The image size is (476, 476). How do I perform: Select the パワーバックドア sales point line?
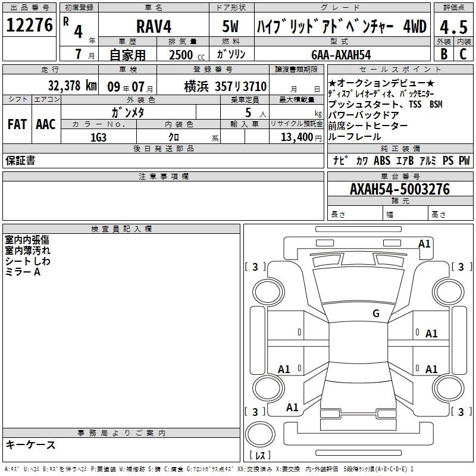pyautogui.click(x=364, y=115)
